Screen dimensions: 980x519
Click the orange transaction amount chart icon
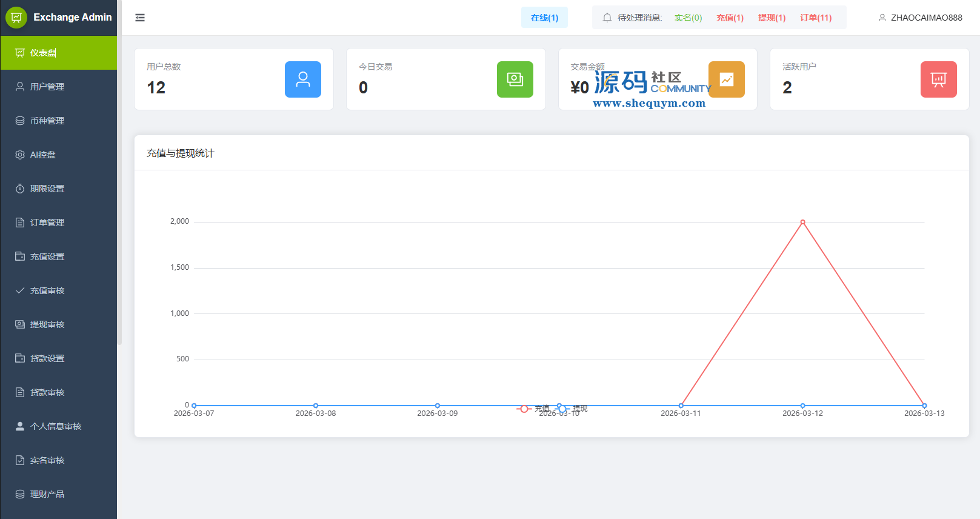pyautogui.click(x=727, y=79)
